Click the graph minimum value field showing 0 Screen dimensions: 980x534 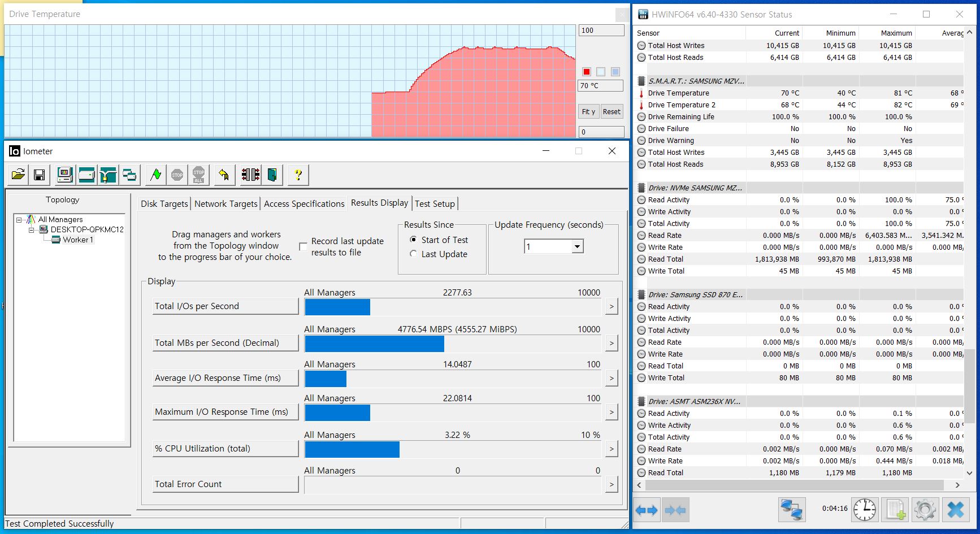click(601, 132)
